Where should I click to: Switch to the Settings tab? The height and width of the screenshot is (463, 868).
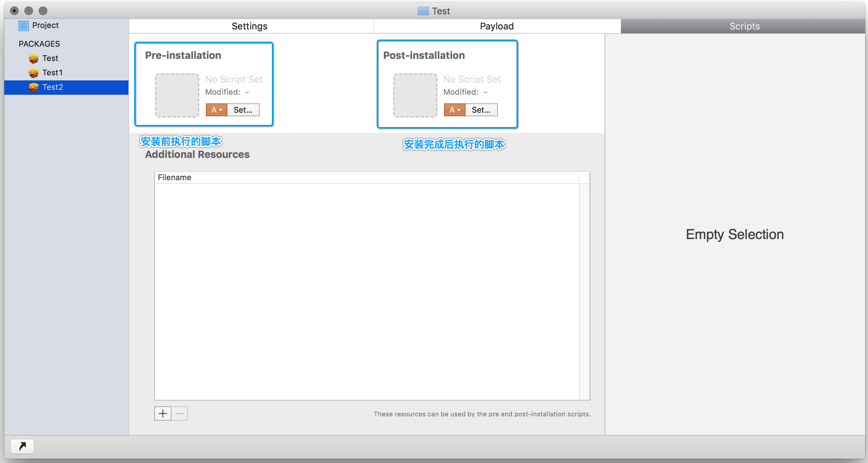pos(250,26)
